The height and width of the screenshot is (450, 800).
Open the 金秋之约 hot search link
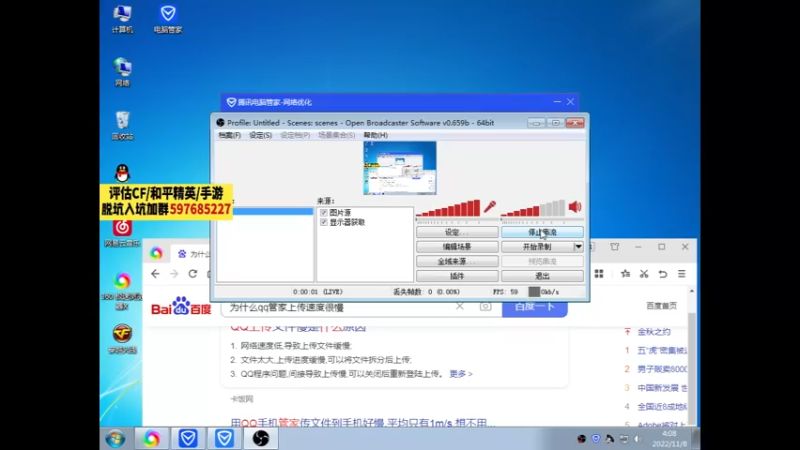click(x=654, y=332)
